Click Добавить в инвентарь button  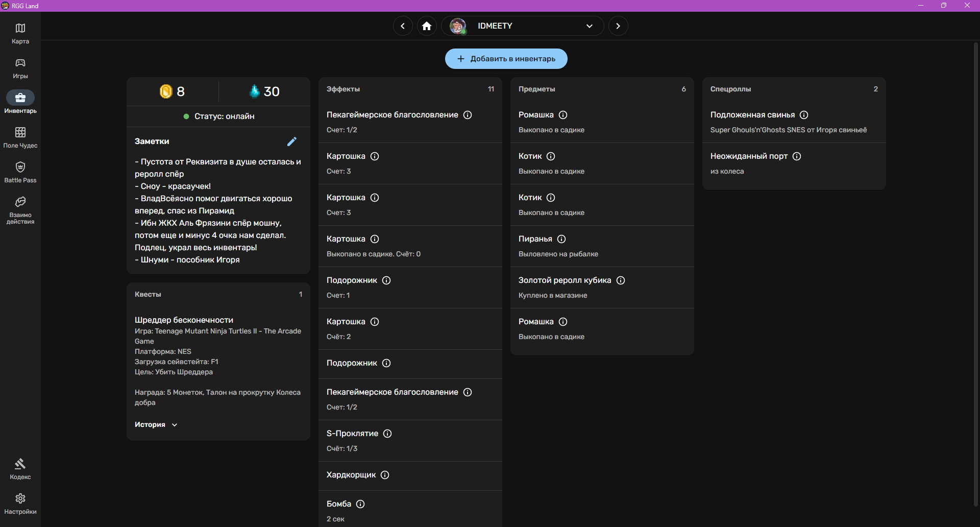(x=506, y=59)
